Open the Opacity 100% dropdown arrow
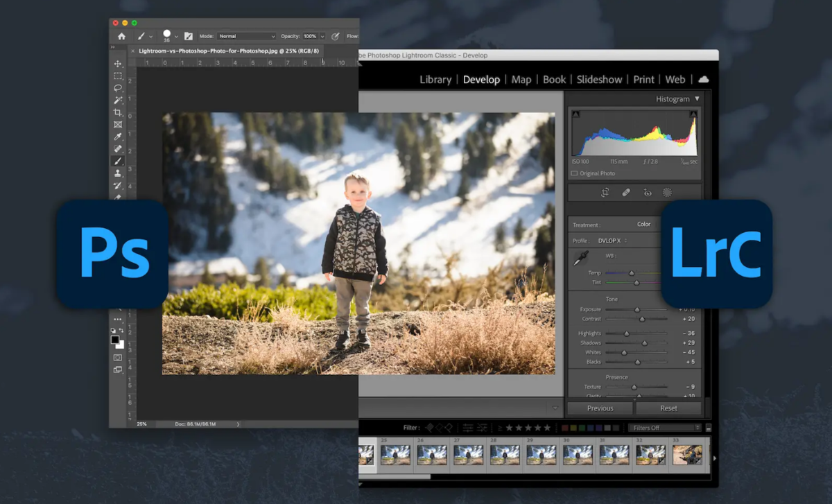832x504 pixels. click(x=322, y=36)
